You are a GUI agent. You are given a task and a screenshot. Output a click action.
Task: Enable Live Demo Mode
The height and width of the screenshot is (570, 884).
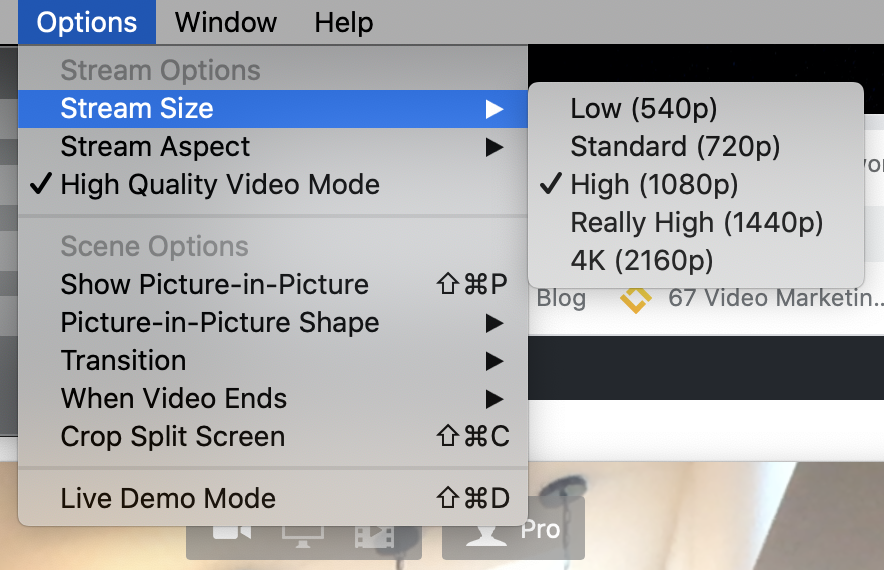point(273,498)
